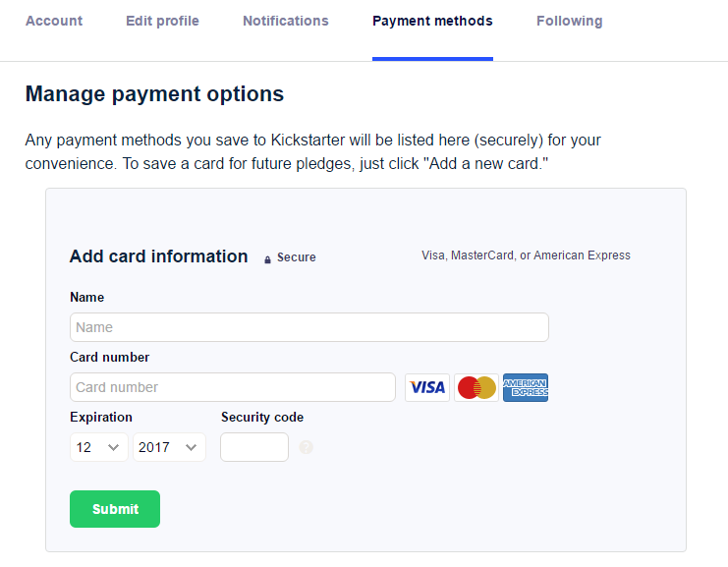
Task: Click the Manage payment options heading
Action: point(154,94)
